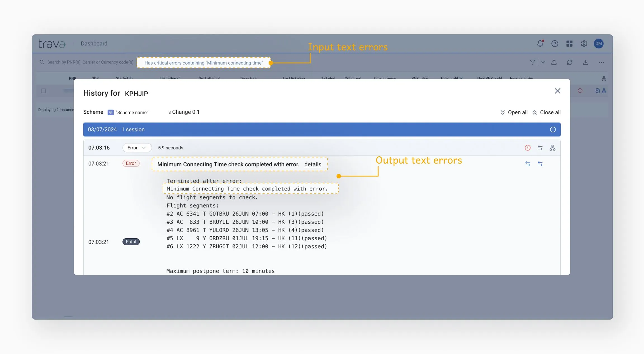
Task: Click the PNR search input field
Action: [90, 62]
